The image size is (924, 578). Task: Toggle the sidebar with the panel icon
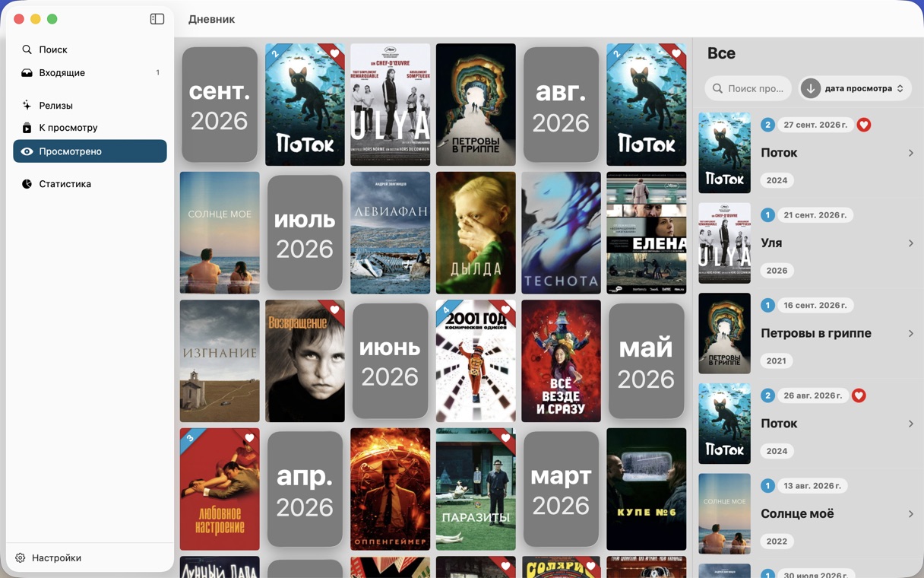pyautogui.click(x=157, y=19)
